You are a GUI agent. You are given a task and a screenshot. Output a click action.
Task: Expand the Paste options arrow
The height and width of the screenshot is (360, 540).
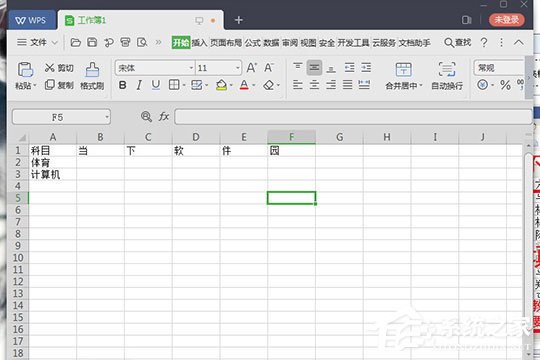pyautogui.click(x=34, y=85)
